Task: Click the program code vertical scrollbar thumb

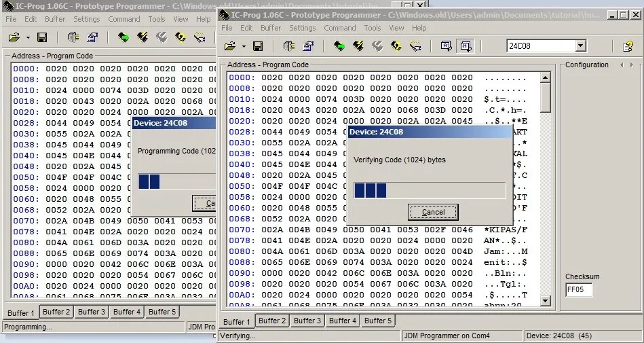Action: tap(545, 97)
